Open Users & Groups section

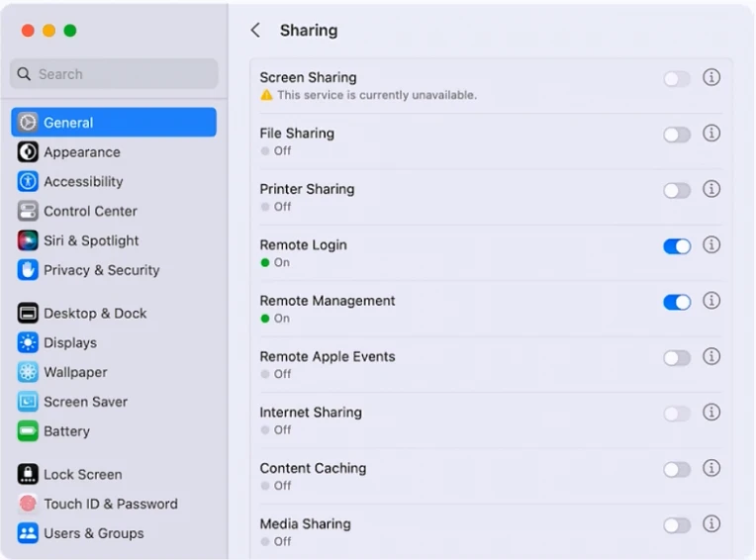[93, 533]
